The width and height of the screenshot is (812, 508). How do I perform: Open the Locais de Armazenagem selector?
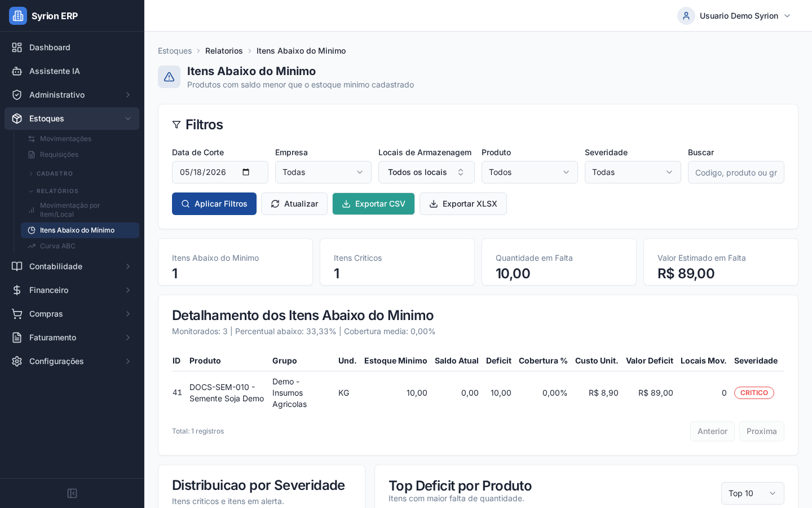click(426, 172)
